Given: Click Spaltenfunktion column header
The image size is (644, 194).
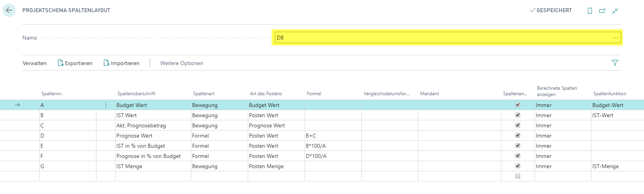Looking at the screenshot, I should [x=610, y=94].
